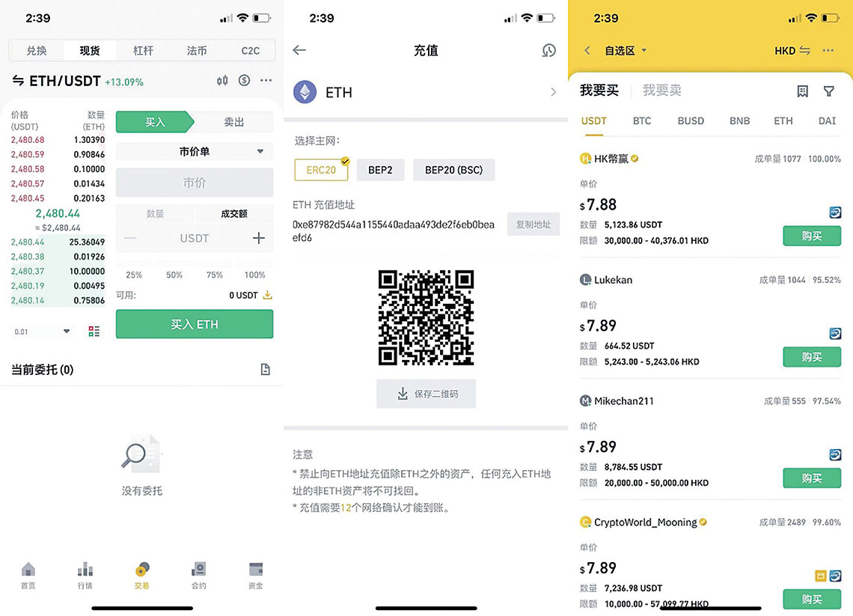Switch to the 杠杆 tab

click(143, 51)
